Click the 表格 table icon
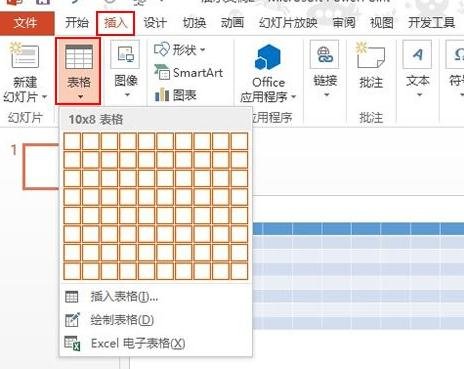 (x=79, y=57)
